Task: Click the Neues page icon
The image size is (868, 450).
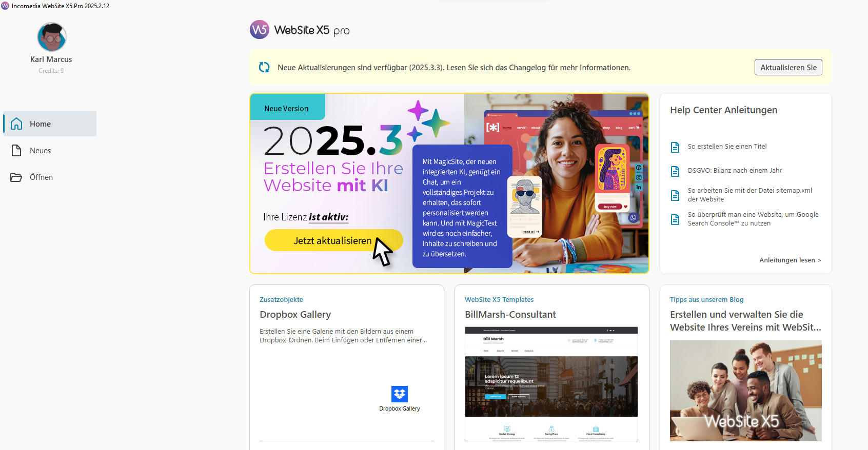Action: point(16,150)
